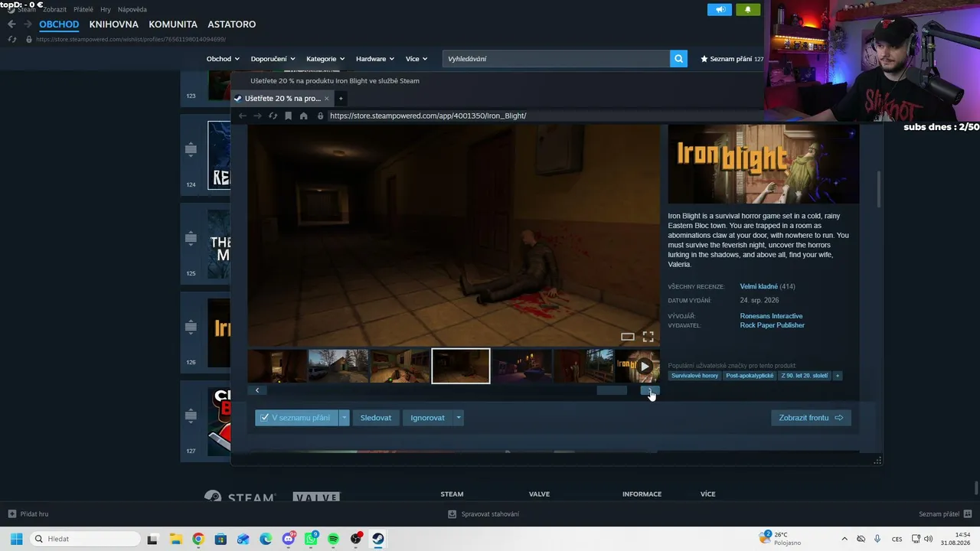The width and height of the screenshot is (980, 551).
Task: Open the Steam announcements megaphone button
Action: pos(720,9)
